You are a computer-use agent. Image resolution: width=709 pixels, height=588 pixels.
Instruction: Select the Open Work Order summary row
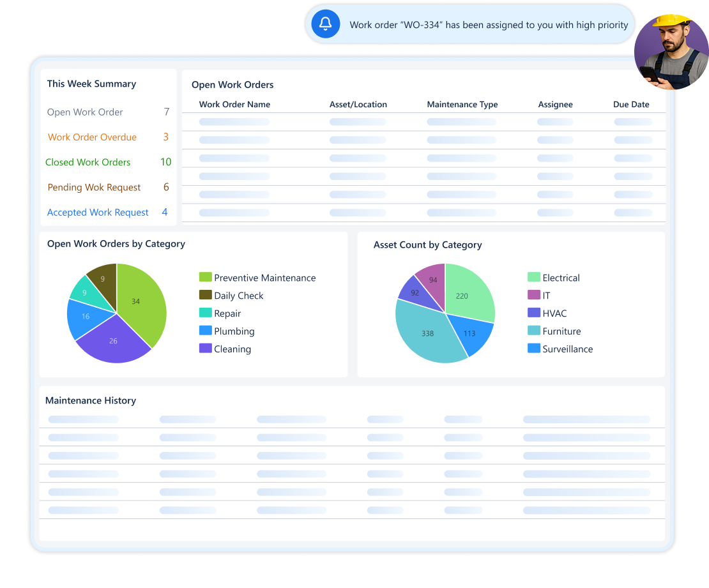[108, 112]
